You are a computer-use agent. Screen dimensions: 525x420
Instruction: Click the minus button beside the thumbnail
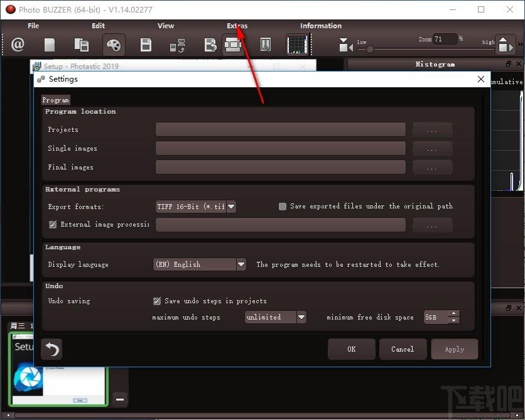120,399
